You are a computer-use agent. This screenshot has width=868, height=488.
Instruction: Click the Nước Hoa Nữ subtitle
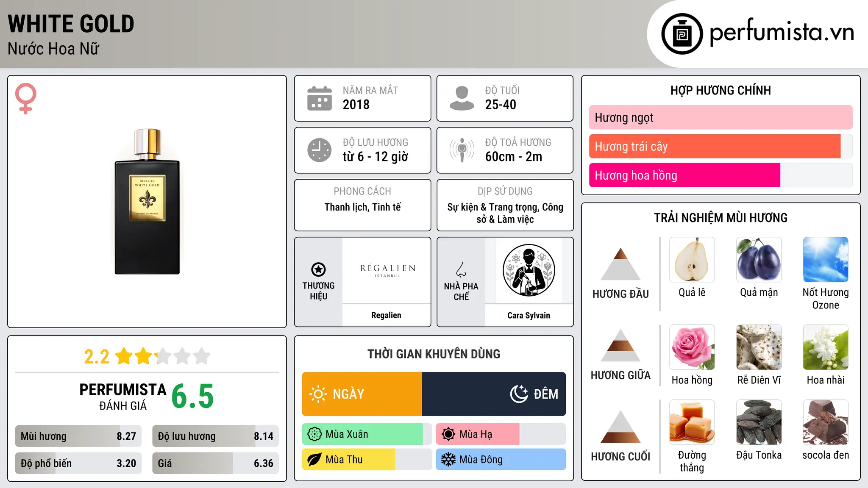point(53,49)
